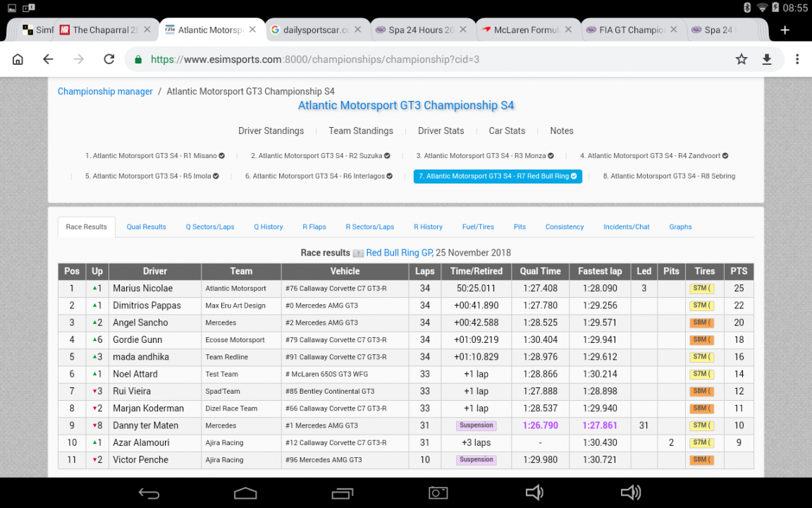Open championship Notes
Screen dimensions: 812x508
(561, 131)
